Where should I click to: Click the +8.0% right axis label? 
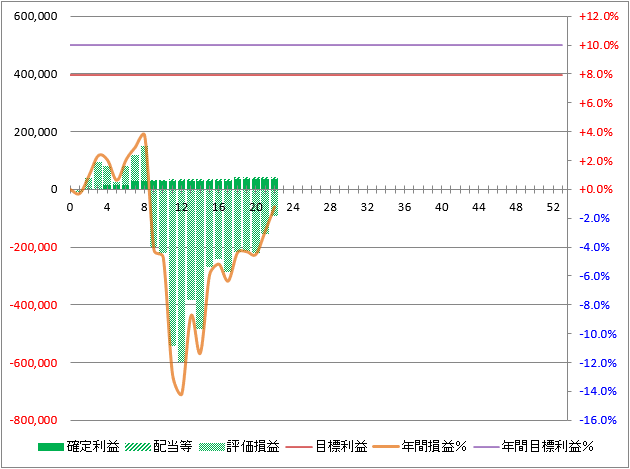(x=595, y=74)
